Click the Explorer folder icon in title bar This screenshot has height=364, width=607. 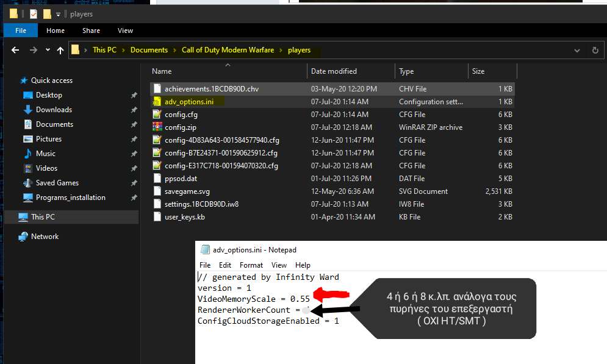pyautogui.click(x=13, y=14)
